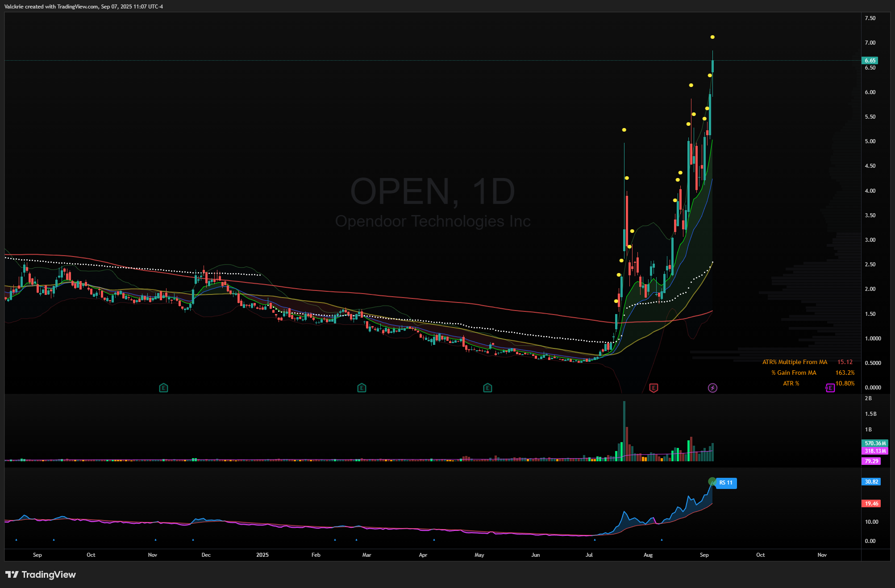The height and width of the screenshot is (588, 895).
Task: Click the magenta 79.29 value label
Action: click(x=871, y=461)
